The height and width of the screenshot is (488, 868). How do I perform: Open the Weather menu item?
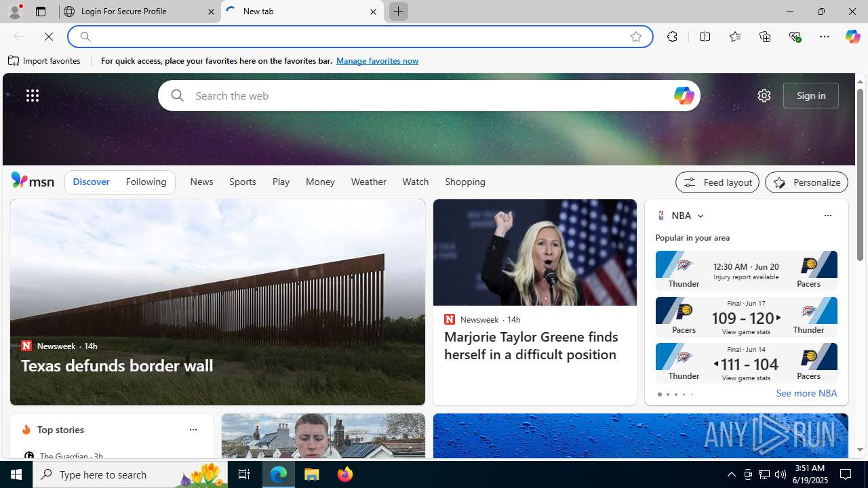(369, 182)
